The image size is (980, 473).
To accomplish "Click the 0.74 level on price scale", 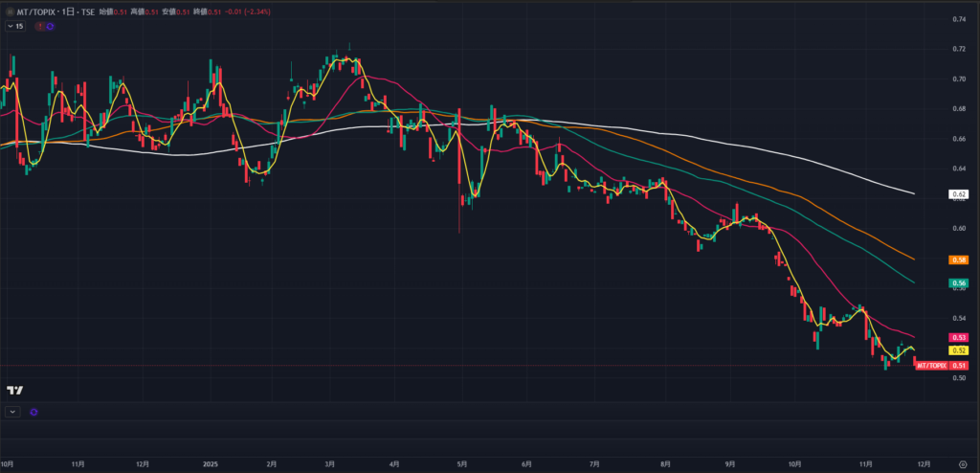I will coord(958,19).
